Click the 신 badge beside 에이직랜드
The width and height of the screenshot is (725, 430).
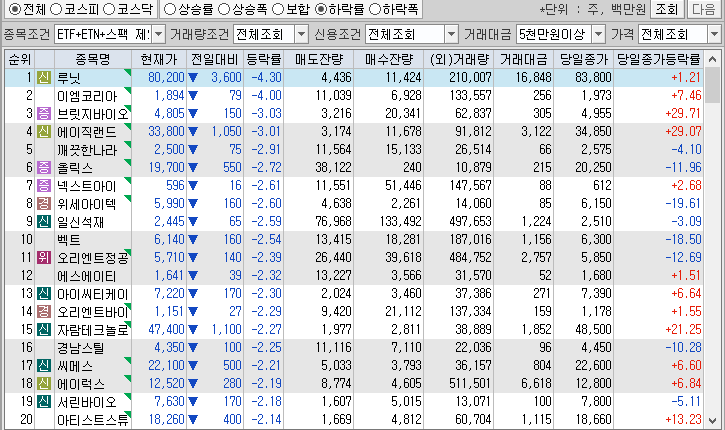tap(44, 131)
